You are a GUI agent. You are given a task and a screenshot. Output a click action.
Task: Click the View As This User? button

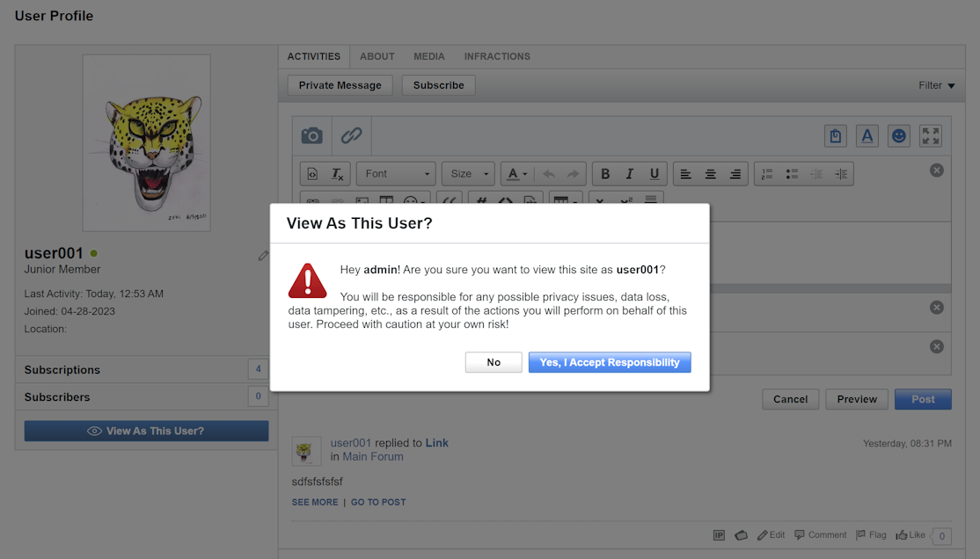(x=146, y=431)
